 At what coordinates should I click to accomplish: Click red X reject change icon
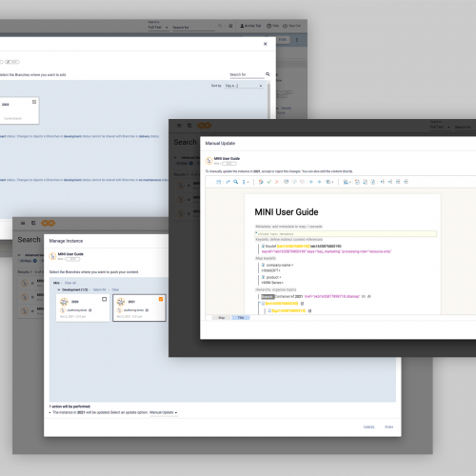click(277, 182)
